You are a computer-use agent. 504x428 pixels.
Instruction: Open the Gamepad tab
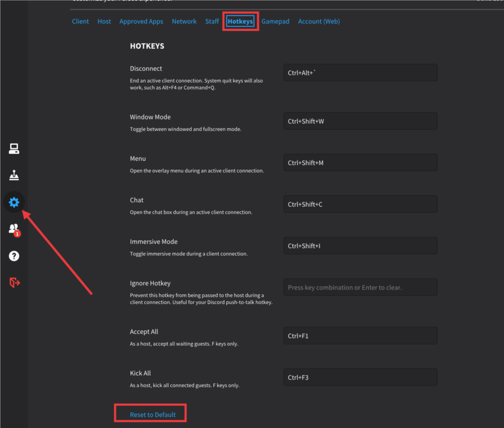(x=275, y=21)
